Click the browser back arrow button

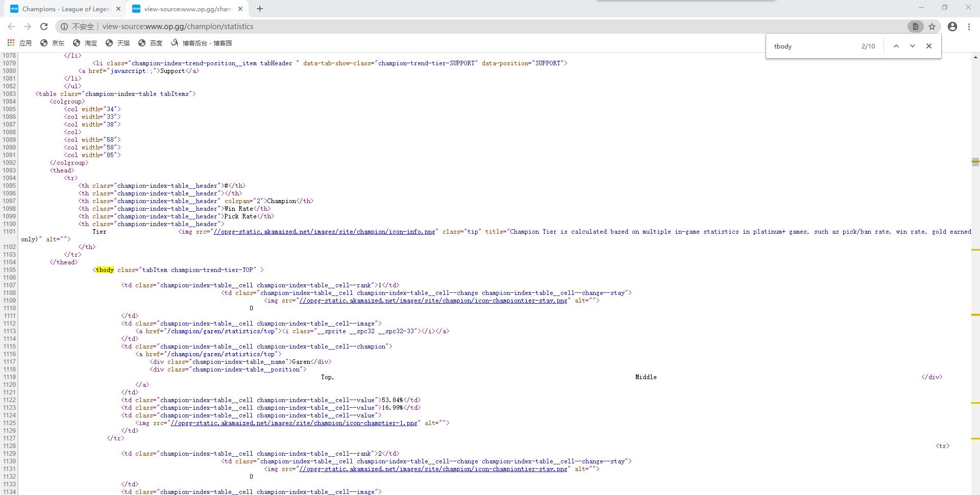(11, 27)
